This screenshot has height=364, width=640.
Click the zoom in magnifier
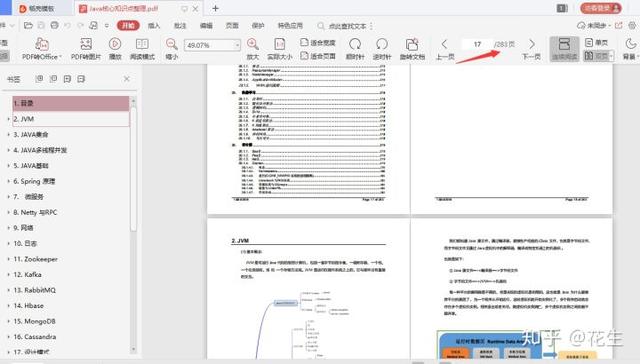coord(253,49)
